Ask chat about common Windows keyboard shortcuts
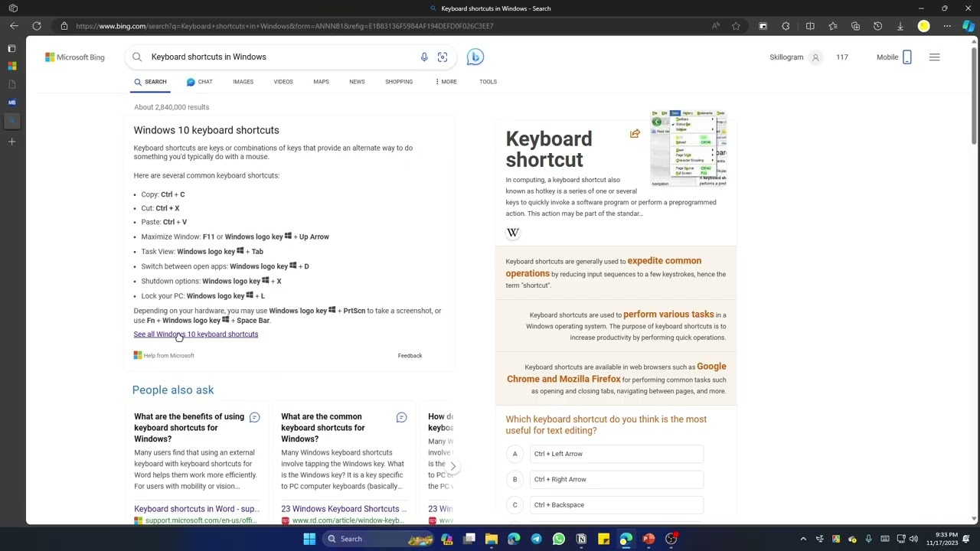Image resolution: width=980 pixels, height=551 pixels. pos(401,417)
